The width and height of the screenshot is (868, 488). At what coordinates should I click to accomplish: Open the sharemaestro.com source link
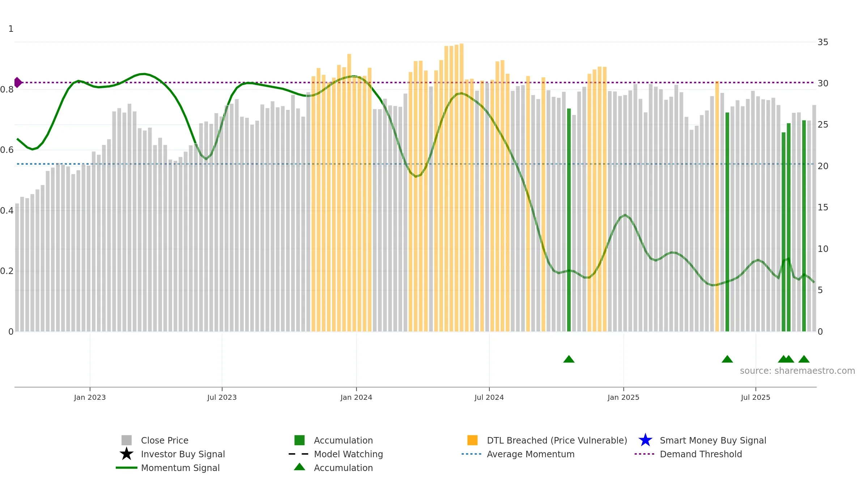point(797,371)
